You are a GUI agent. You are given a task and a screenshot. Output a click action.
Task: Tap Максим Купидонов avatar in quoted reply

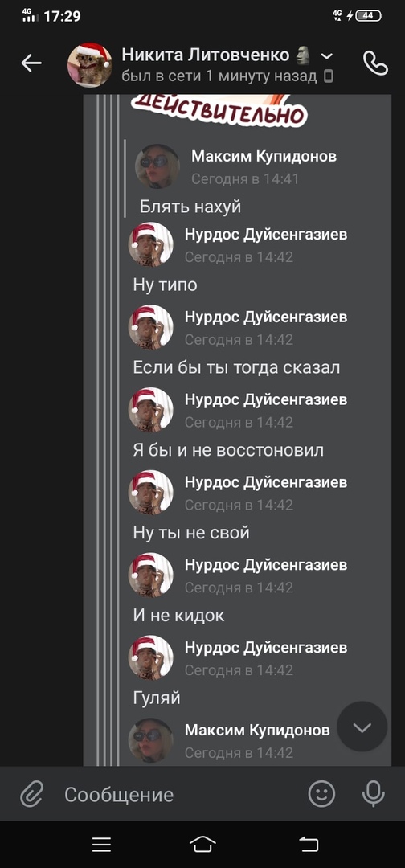157,166
